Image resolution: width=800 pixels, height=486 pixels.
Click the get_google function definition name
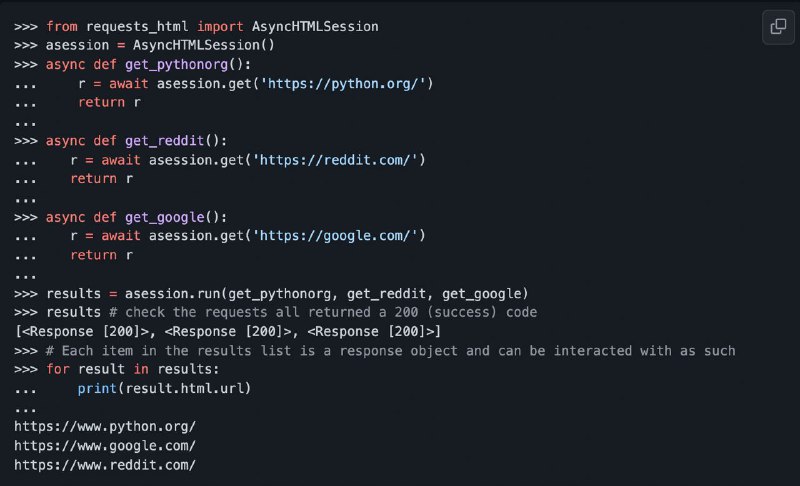point(164,217)
